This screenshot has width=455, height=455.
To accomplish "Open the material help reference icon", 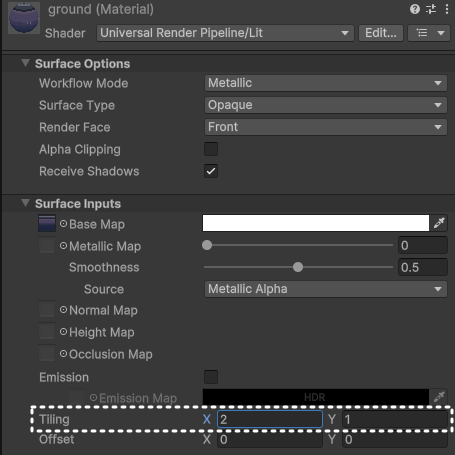I will coord(415,9).
